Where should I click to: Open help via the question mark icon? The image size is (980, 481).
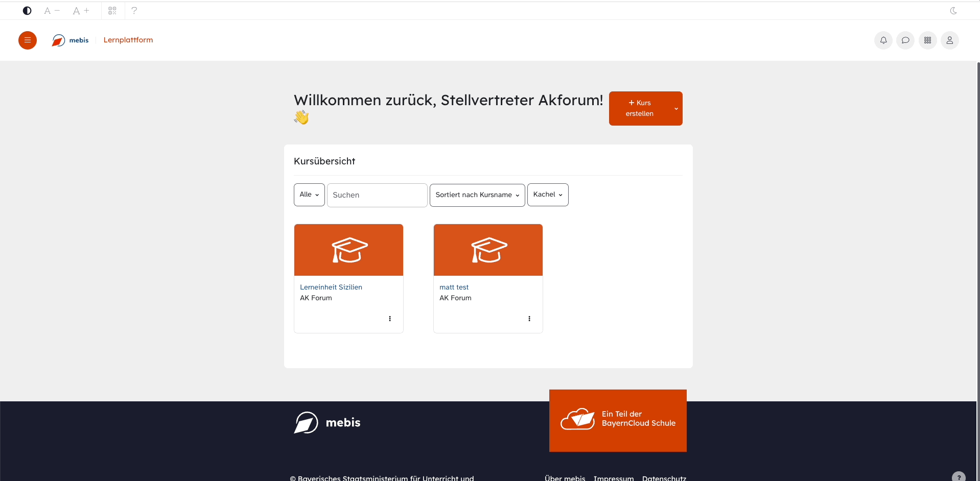[134, 10]
